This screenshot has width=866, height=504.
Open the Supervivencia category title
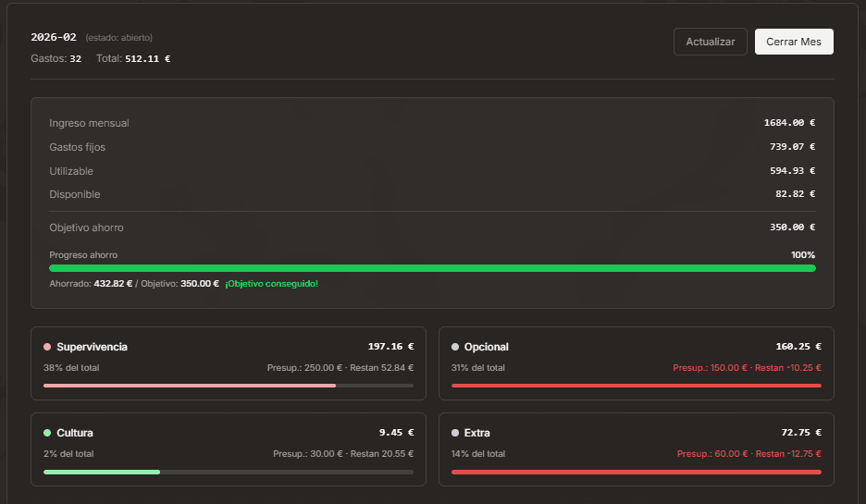pyautogui.click(x=92, y=347)
